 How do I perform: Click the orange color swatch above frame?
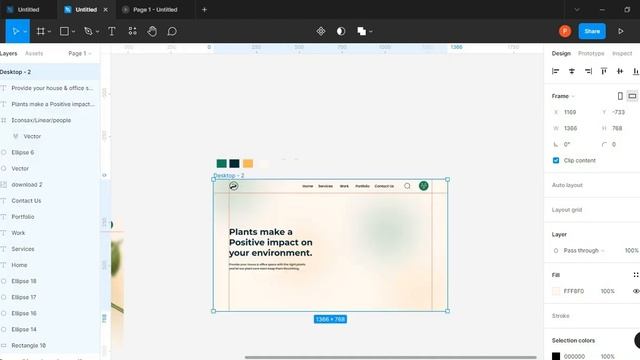click(x=248, y=163)
